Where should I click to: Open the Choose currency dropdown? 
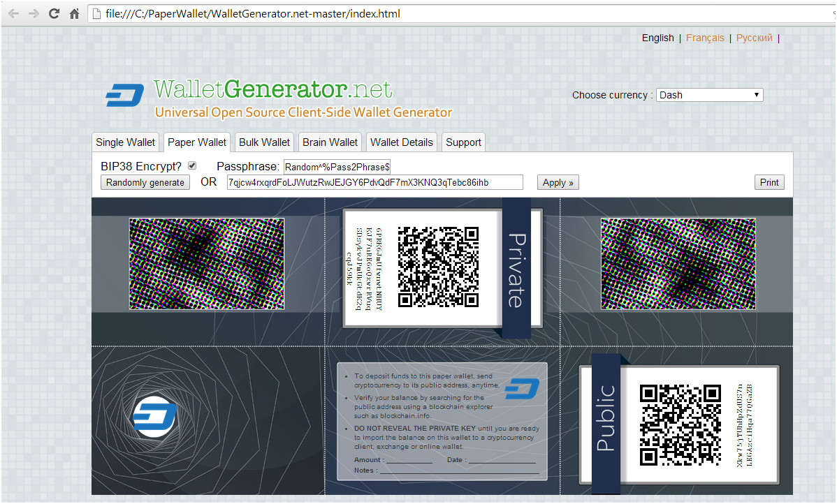coord(709,95)
